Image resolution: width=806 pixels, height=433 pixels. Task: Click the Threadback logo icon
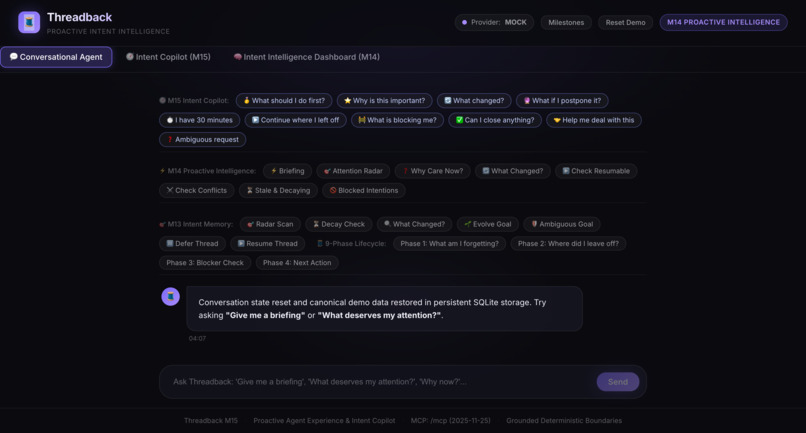(x=29, y=22)
